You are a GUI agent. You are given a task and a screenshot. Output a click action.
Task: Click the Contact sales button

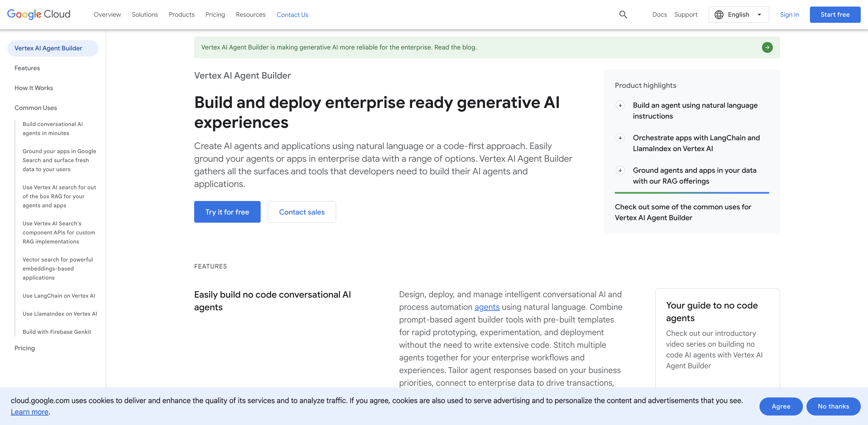point(302,212)
